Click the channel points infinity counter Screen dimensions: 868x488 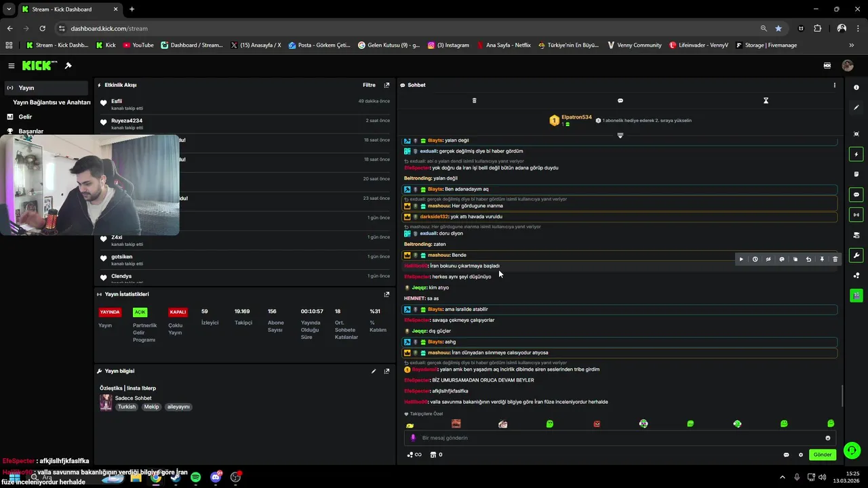point(414,455)
